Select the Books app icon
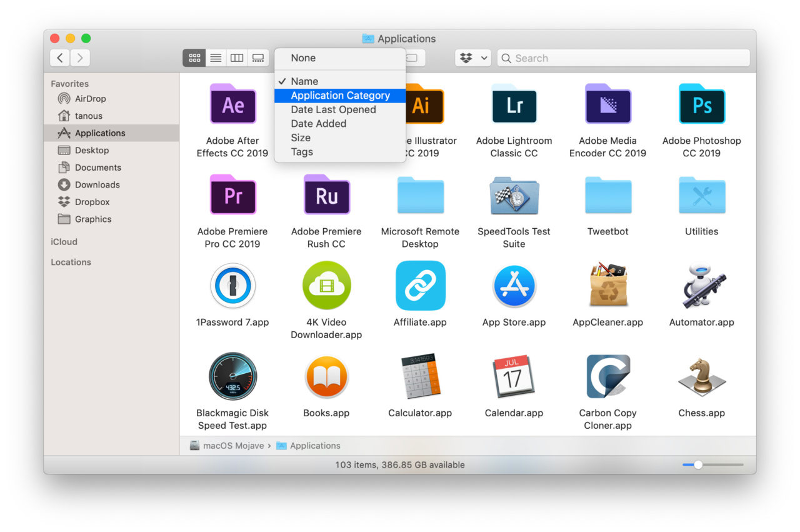Screen dimensions: 800x532 coord(326,376)
